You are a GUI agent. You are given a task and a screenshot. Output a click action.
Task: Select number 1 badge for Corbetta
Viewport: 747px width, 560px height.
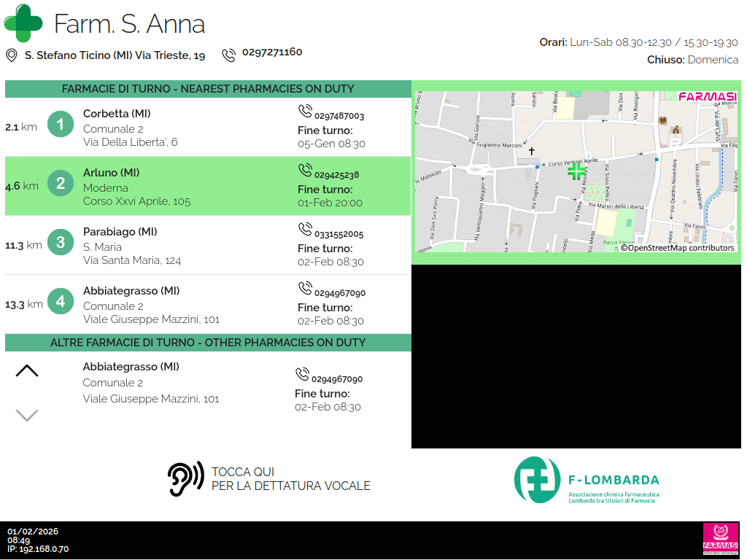click(x=61, y=125)
